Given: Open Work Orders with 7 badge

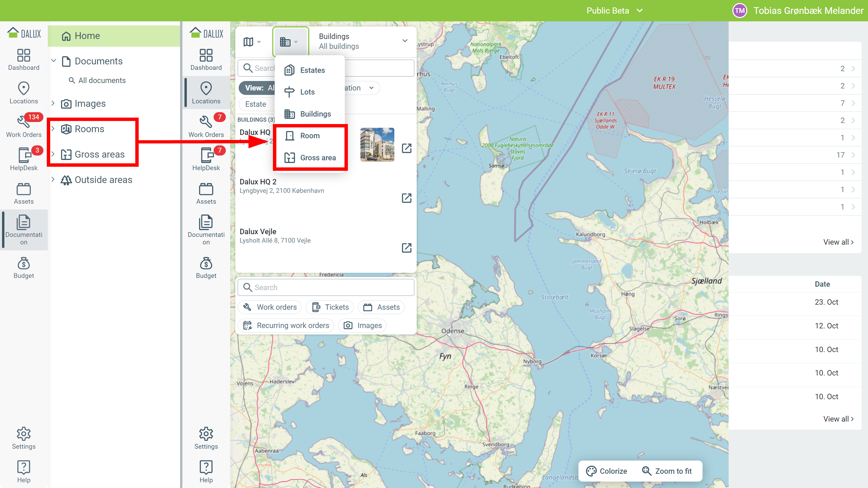Looking at the screenshot, I should click(206, 126).
